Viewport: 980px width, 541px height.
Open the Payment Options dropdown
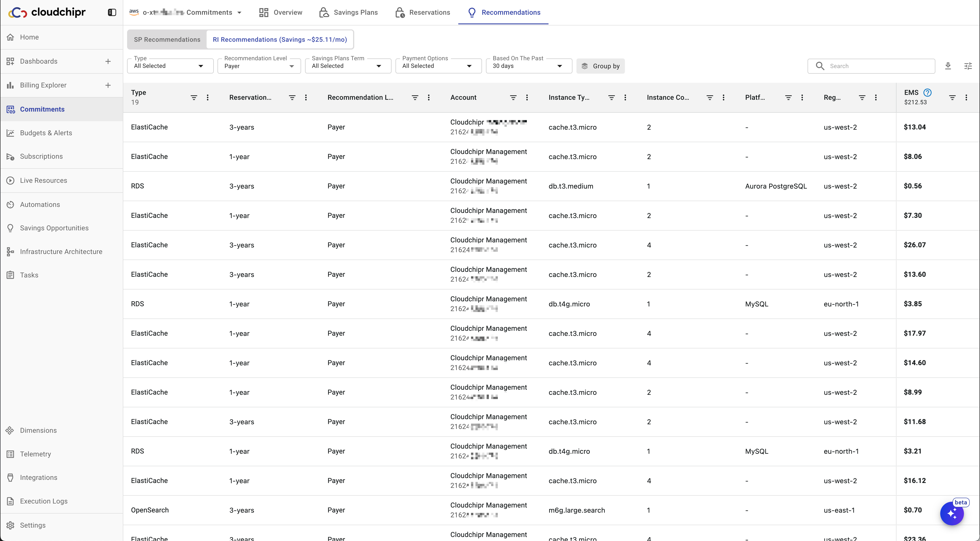click(438, 66)
